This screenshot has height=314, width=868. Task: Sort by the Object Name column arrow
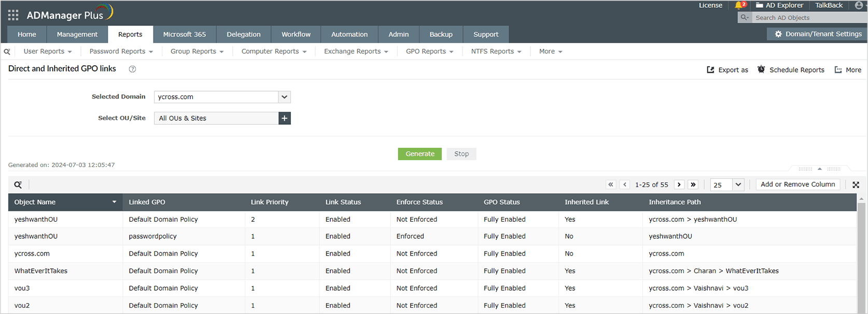114,202
